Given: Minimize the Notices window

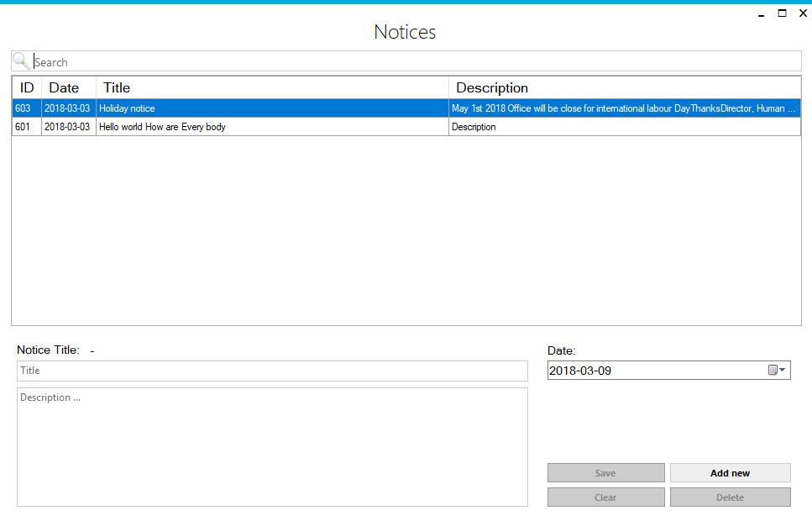Looking at the screenshot, I should 762,14.
